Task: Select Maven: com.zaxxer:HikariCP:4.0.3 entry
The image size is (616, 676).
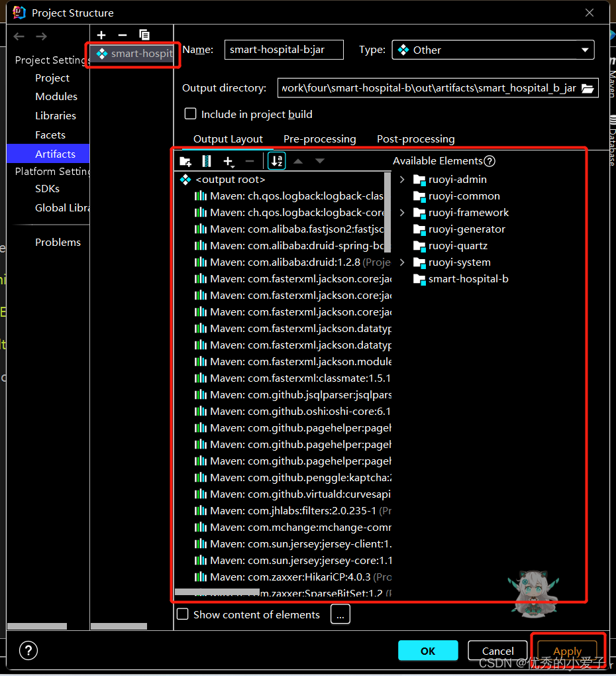Action: click(x=293, y=577)
